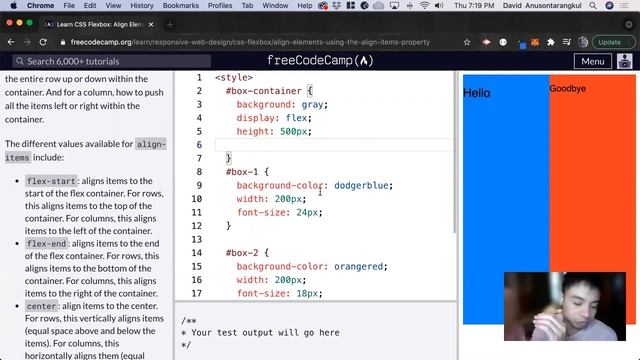Click the freeCodeCamp logo

(x=320, y=61)
